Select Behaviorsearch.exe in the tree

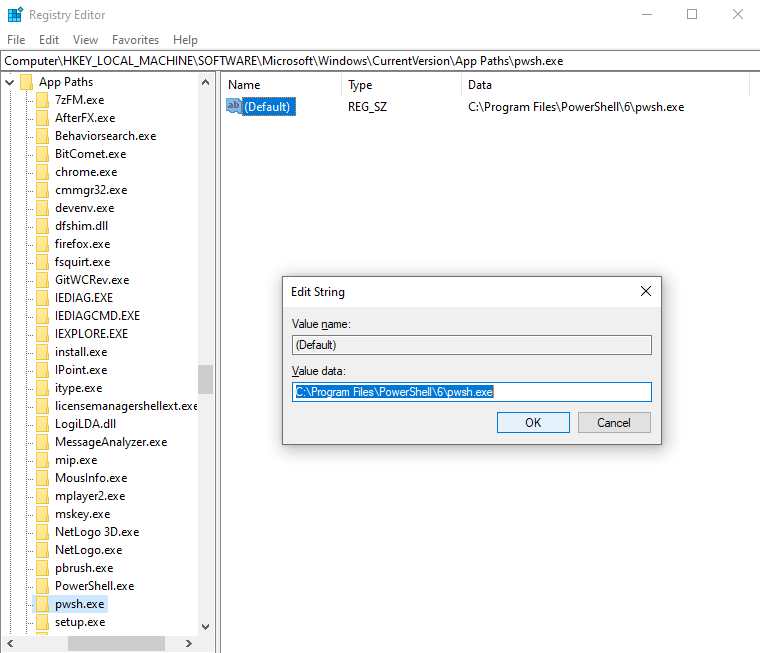[x=105, y=136]
